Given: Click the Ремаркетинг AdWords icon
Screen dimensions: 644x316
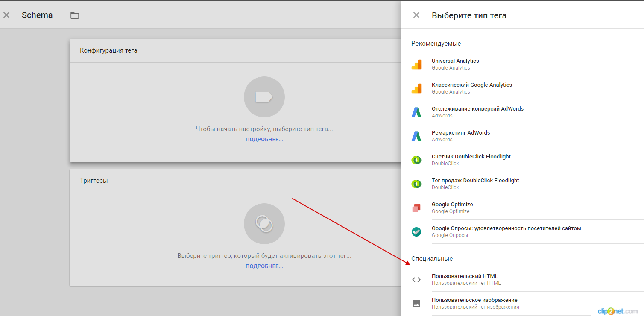Looking at the screenshot, I should (x=416, y=136).
